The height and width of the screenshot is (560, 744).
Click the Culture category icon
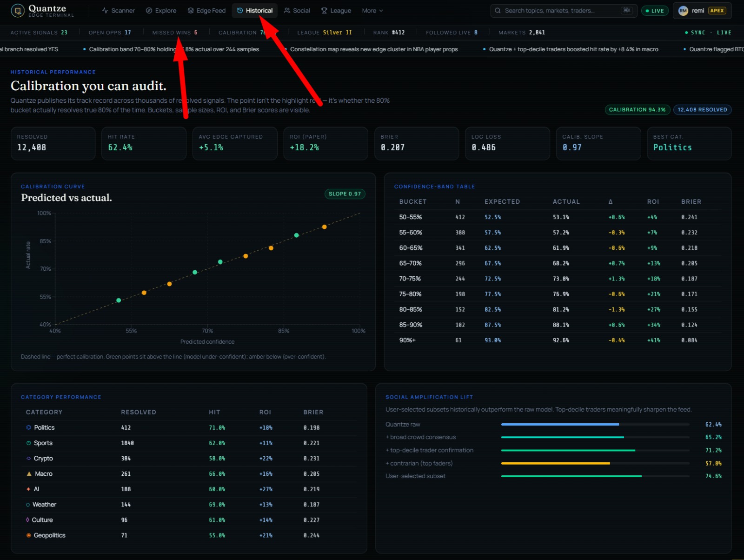(x=27, y=520)
